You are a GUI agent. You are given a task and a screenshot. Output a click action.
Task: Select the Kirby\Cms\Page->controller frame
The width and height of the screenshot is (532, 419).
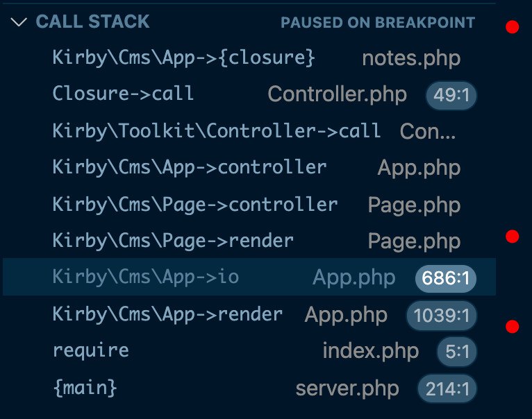click(x=249, y=205)
